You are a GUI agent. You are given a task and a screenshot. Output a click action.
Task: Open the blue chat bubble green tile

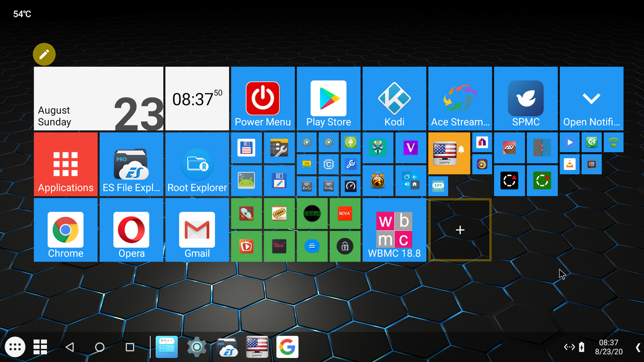pos(312,246)
